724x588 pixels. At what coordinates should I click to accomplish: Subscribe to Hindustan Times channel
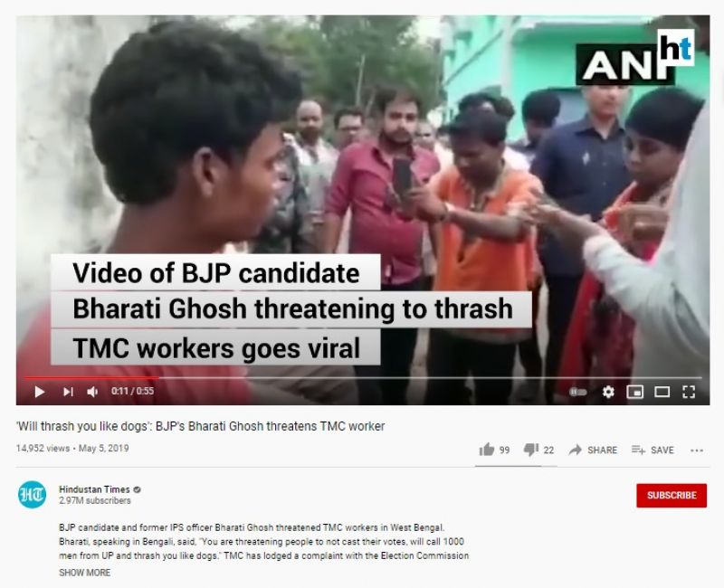coord(672,495)
